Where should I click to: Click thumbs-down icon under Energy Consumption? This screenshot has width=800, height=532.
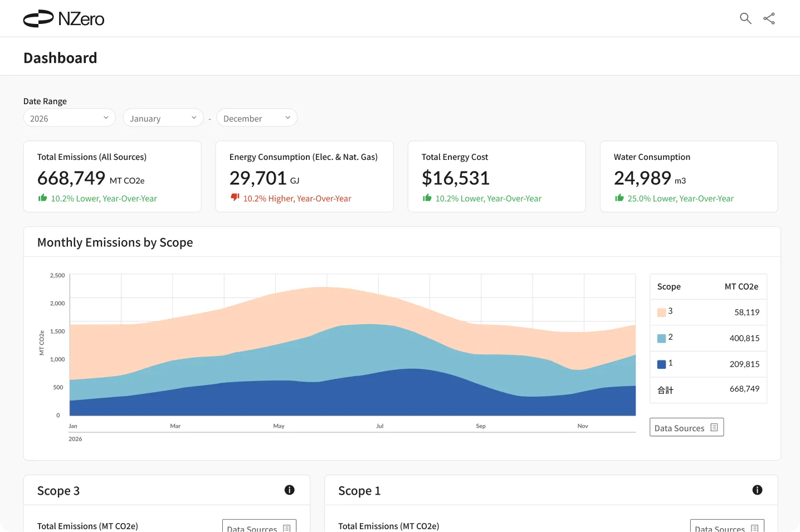point(235,198)
